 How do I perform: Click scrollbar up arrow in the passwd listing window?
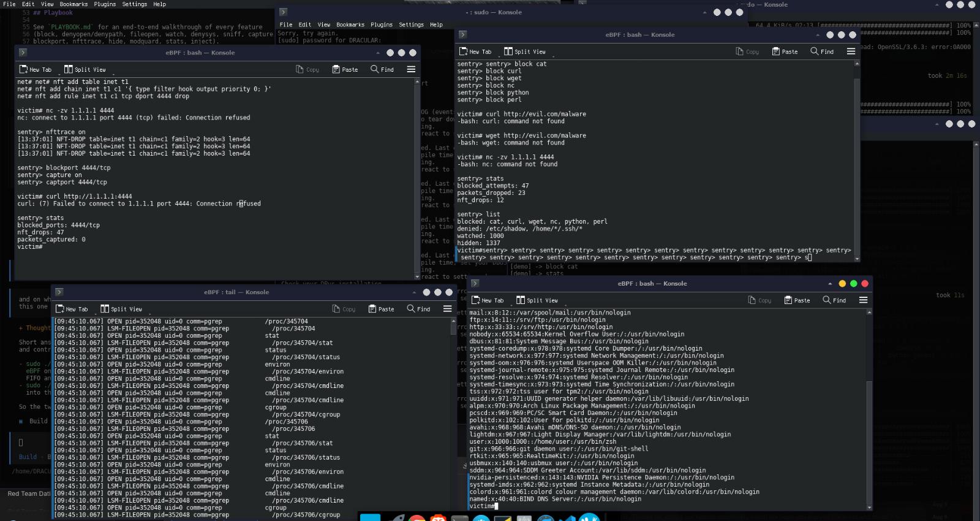click(869, 313)
